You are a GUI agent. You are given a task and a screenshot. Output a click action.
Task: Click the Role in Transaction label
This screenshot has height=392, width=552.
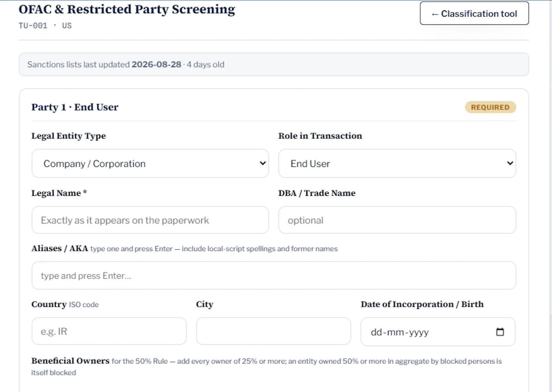click(x=320, y=136)
